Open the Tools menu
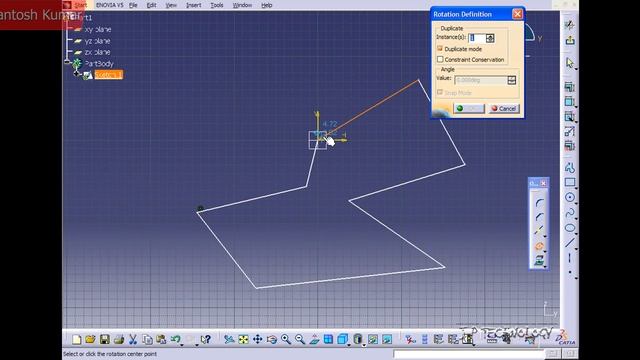 [217, 5]
